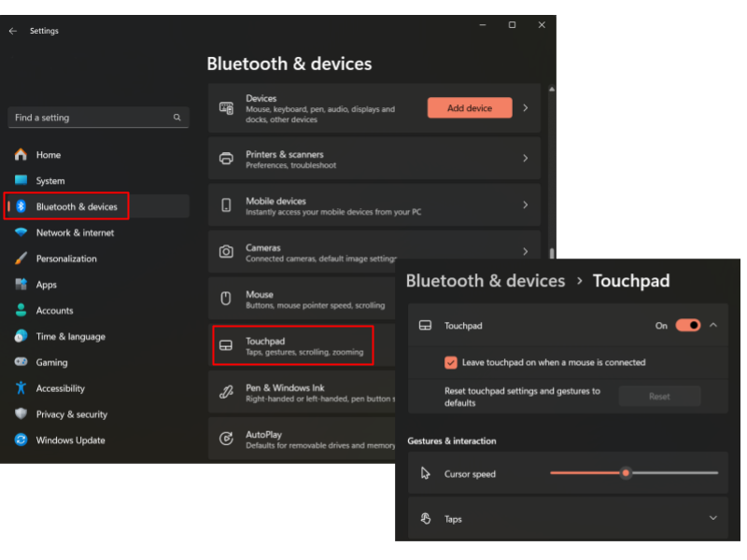
Task: Maximize the Settings window
Action: pyautogui.click(x=512, y=25)
